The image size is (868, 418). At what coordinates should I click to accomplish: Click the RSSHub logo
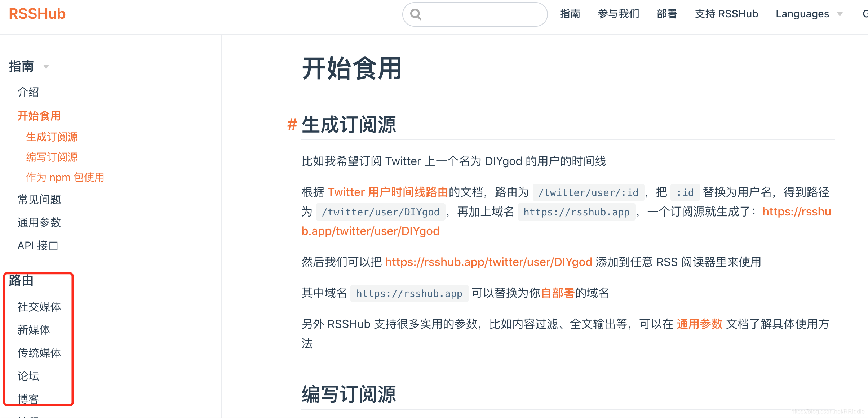point(36,13)
